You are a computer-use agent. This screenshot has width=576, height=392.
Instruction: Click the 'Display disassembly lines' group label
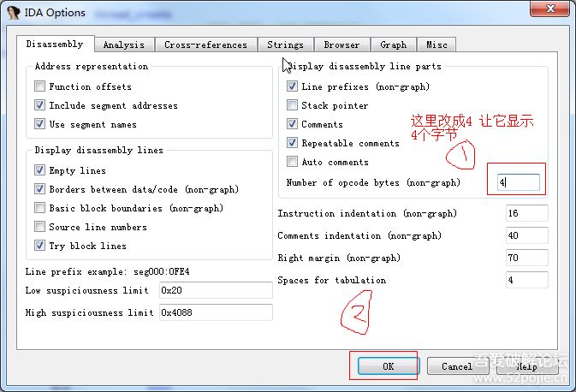click(x=98, y=151)
